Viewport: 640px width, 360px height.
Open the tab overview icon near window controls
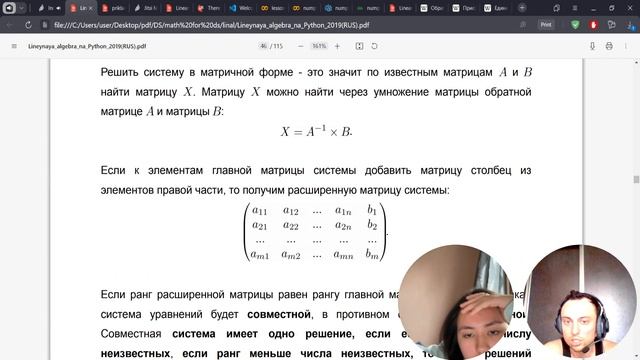[x=556, y=8]
